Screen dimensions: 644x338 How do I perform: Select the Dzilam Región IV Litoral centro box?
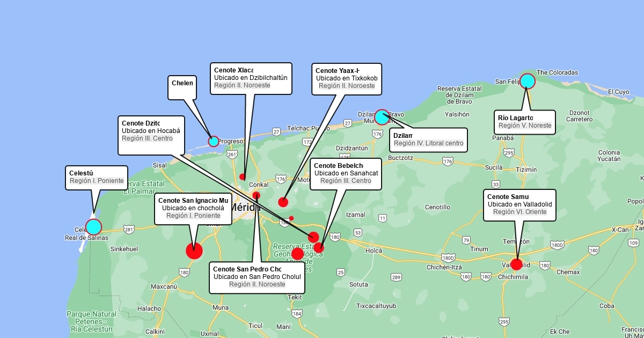click(428, 139)
